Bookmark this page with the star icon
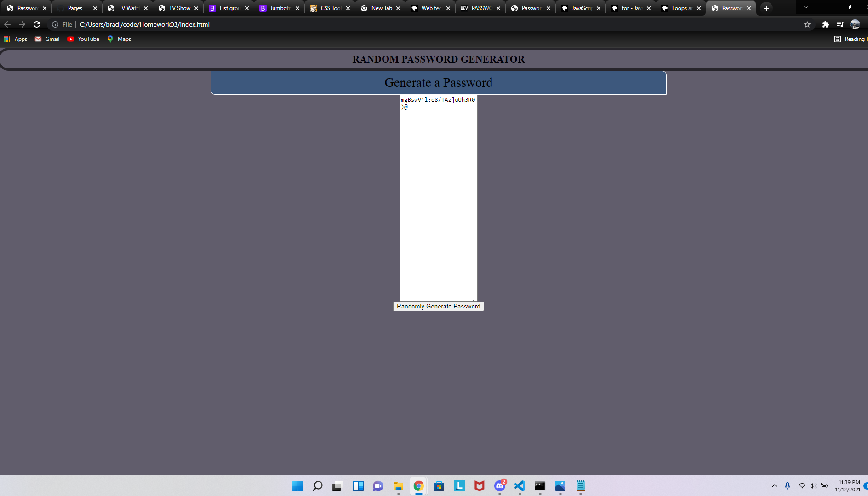Viewport: 868px width, 496px height. (807, 24)
